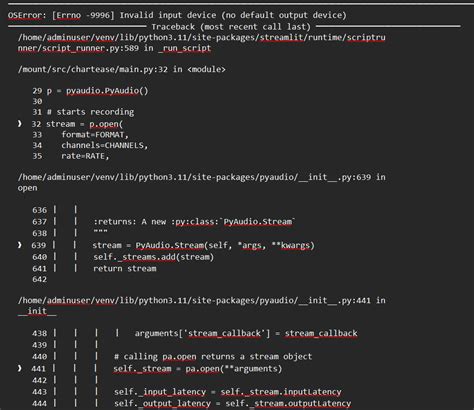Click the '/mount/src/chartease/main.py:32 in <module>' line

[x=122, y=69]
